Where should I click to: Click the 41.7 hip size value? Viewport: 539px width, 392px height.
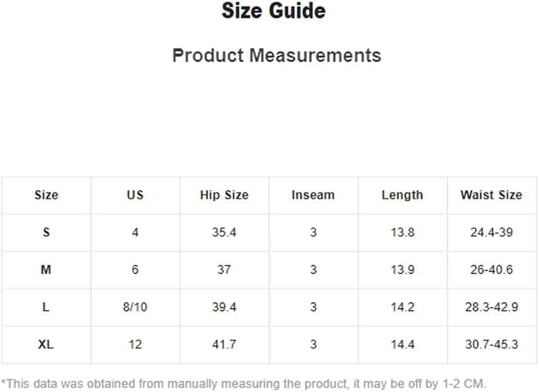click(x=224, y=344)
